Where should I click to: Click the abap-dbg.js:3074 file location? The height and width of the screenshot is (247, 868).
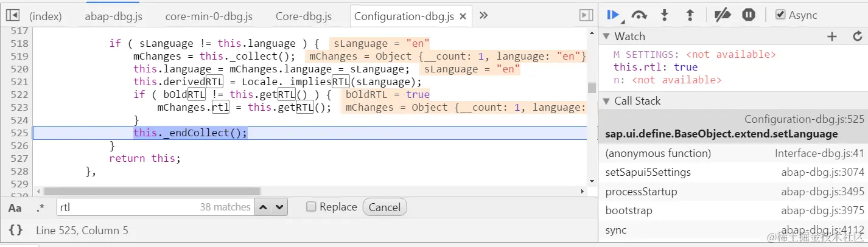[x=823, y=172]
